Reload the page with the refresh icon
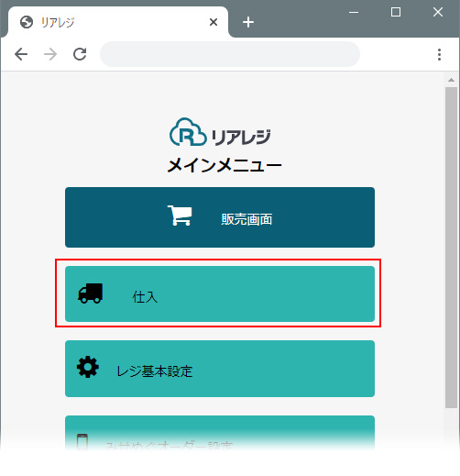This screenshot has height=476, width=460. tap(80, 54)
